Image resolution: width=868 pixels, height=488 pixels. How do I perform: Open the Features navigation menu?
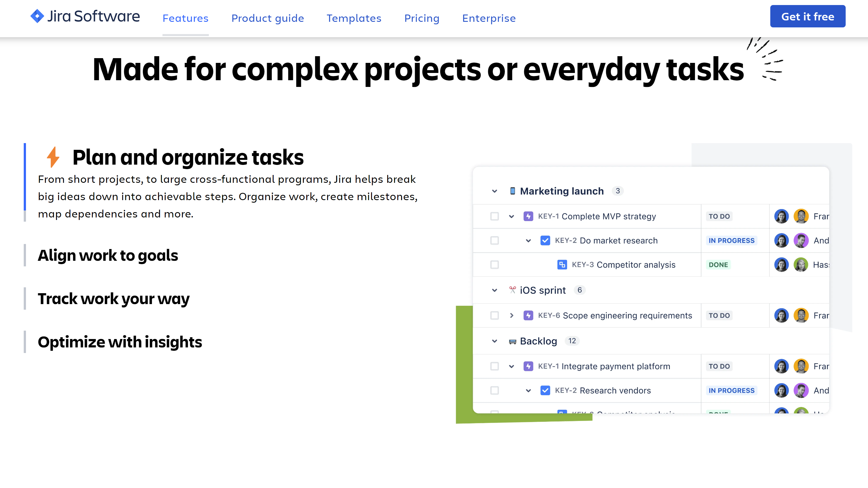[x=185, y=18]
